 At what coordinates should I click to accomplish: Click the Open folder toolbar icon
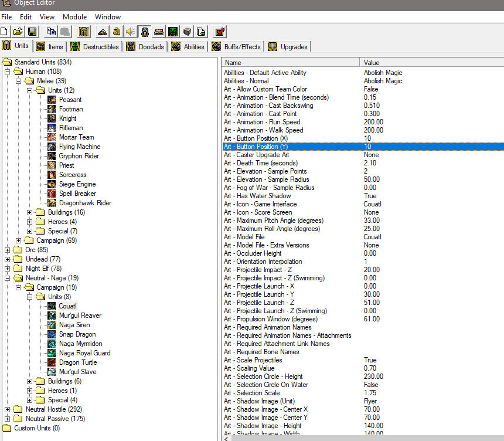(x=18, y=32)
